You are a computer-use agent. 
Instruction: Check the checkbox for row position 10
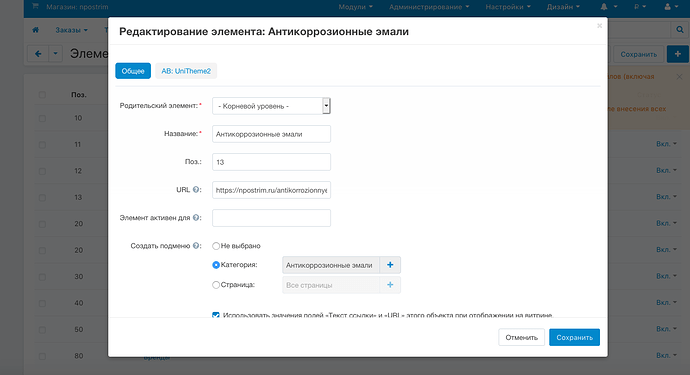[42, 118]
